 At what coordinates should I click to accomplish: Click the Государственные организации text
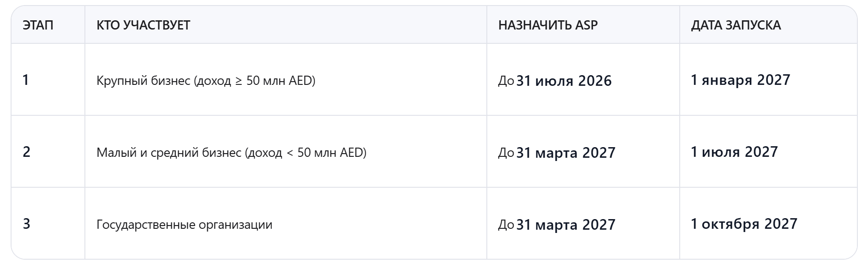tap(184, 225)
